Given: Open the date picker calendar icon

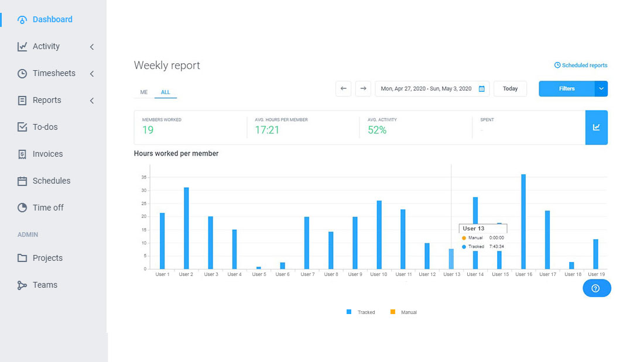Looking at the screenshot, I should click(482, 89).
